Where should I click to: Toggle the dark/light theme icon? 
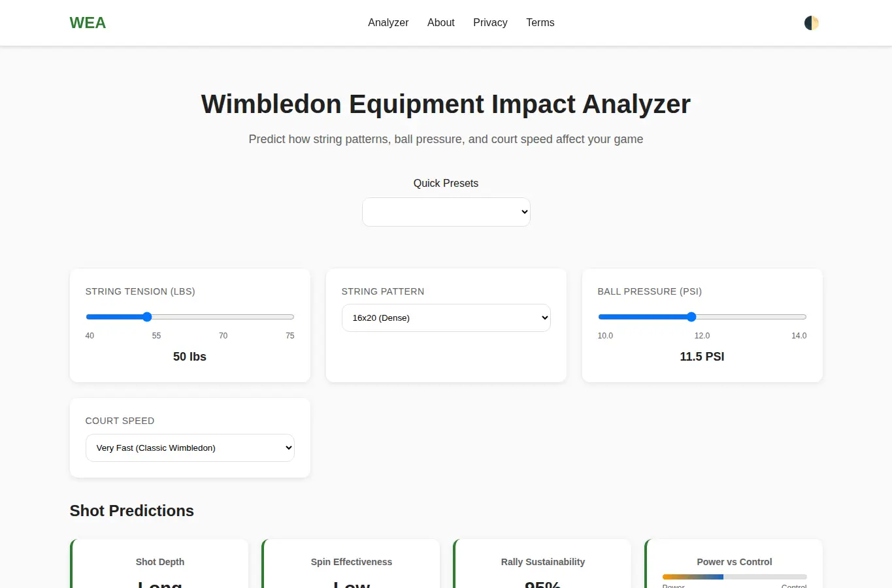point(811,23)
